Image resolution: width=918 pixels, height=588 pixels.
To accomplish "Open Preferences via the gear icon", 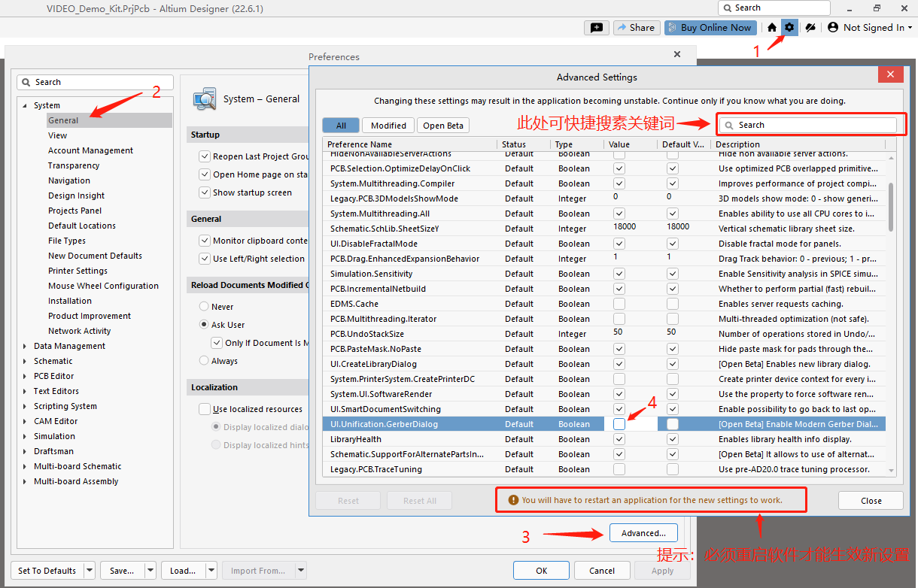I will (x=789, y=28).
